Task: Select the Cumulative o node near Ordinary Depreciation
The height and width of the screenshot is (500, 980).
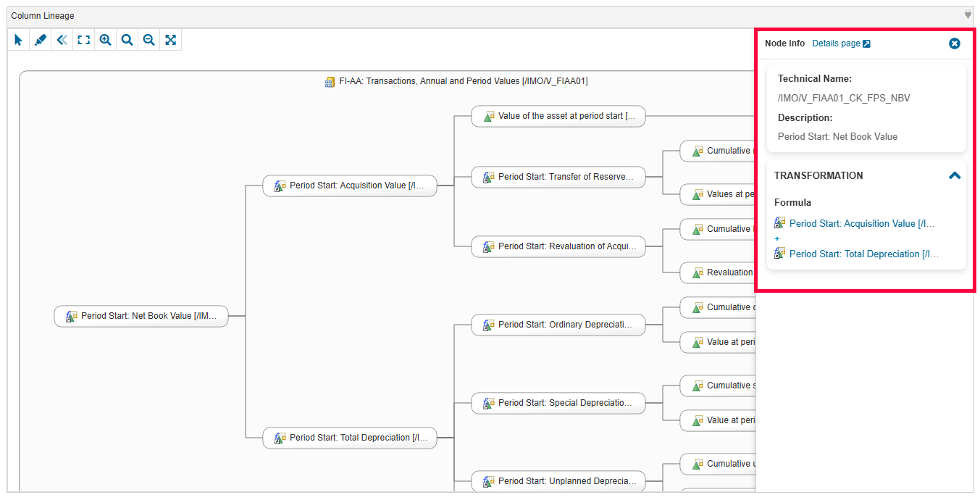Action: tap(718, 307)
